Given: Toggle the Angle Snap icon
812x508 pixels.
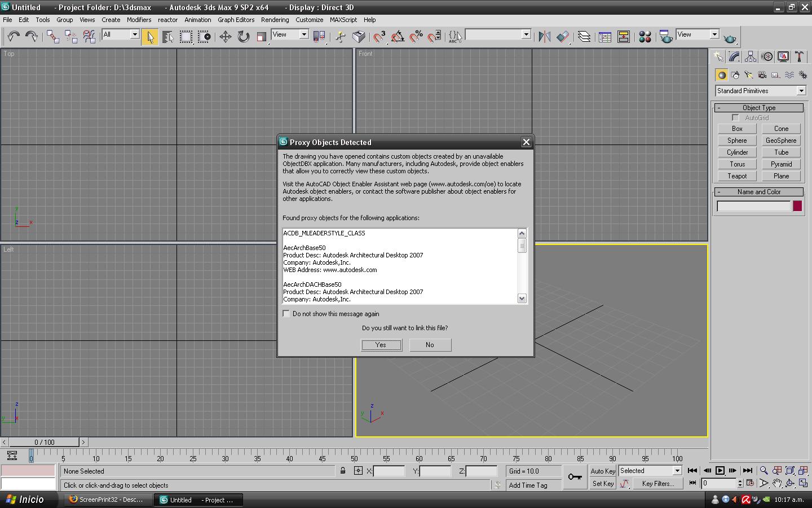Looking at the screenshot, I should [x=398, y=37].
